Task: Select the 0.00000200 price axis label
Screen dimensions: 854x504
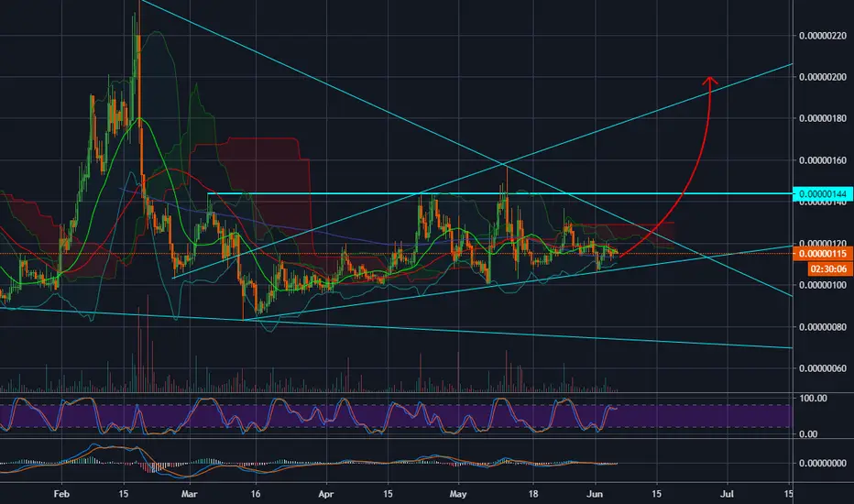Action: (823, 77)
